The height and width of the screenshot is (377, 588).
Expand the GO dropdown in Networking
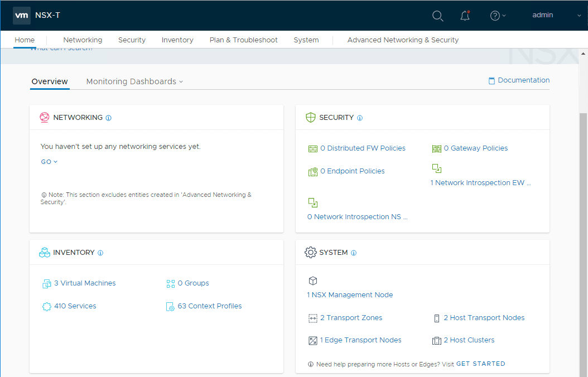pyautogui.click(x=49, y=162)
